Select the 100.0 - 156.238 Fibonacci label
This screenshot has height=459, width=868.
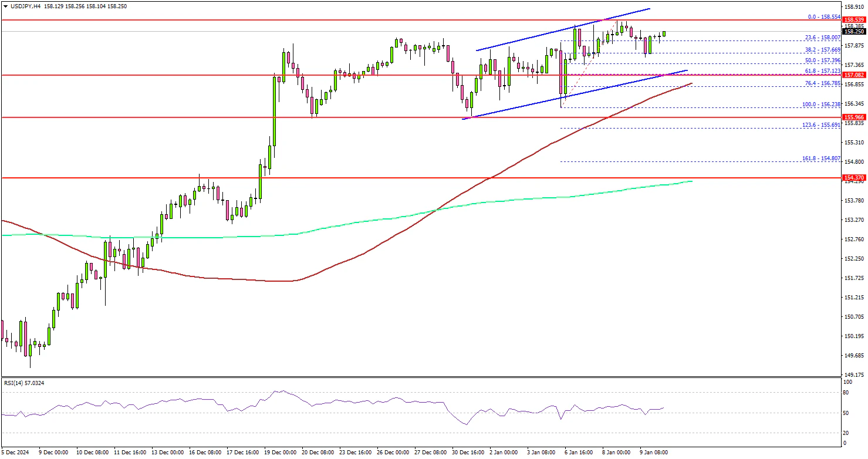[x=823, y=104]
